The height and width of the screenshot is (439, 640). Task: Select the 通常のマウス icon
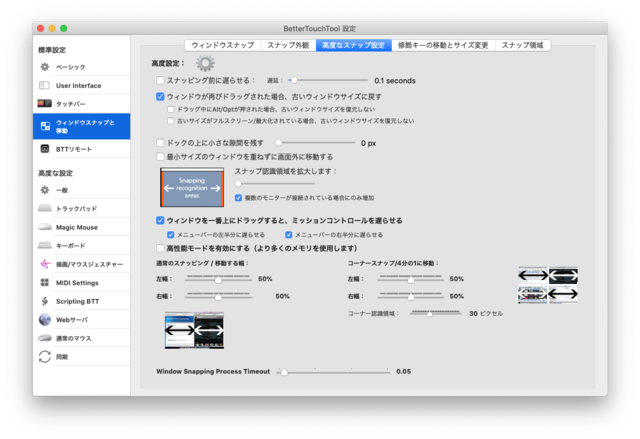click(x=44, y=338)
